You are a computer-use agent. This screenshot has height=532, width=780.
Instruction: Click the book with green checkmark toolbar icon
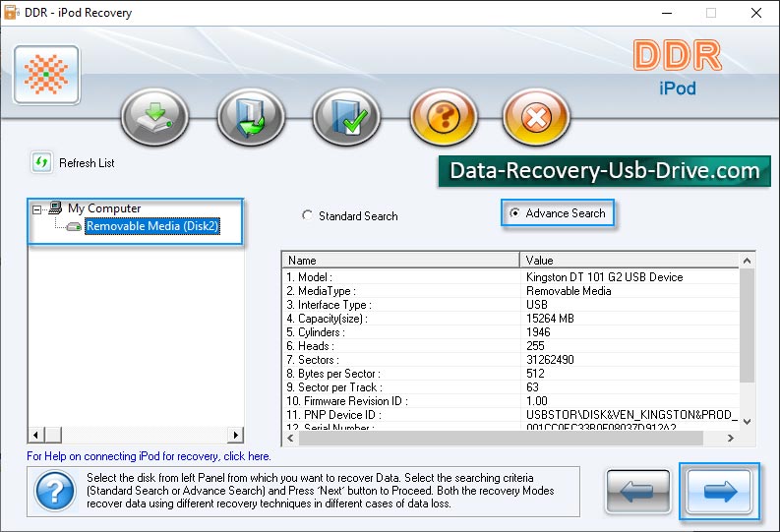point(347,117)
